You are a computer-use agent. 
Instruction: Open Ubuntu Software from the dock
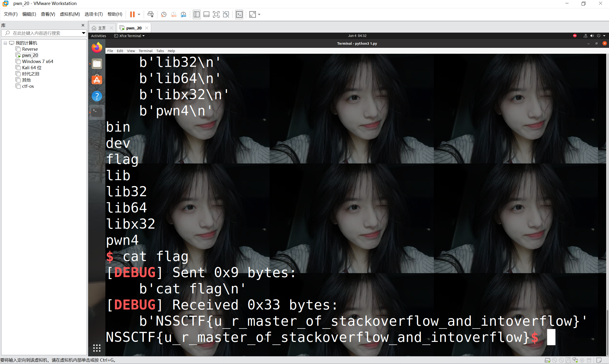coord(97,80)
